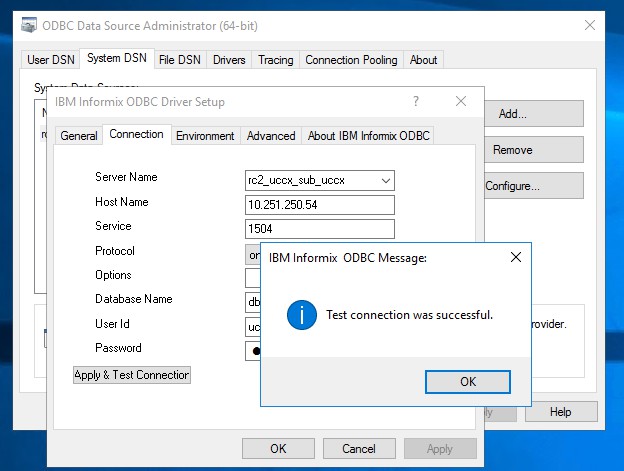Open the Drivers tab
The height and width of the screenshot is (471, 624).
pyautogui.click(x=229, y=60)
